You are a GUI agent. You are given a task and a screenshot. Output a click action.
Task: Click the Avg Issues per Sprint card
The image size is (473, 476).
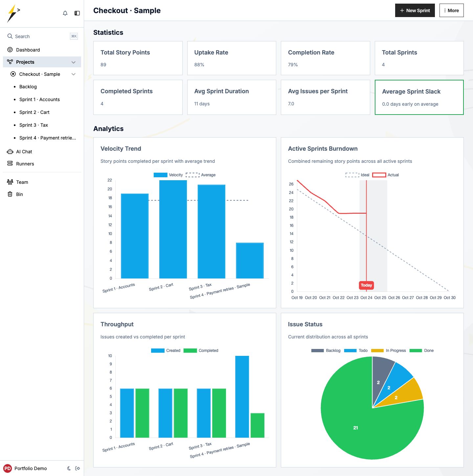pos(326,97)
